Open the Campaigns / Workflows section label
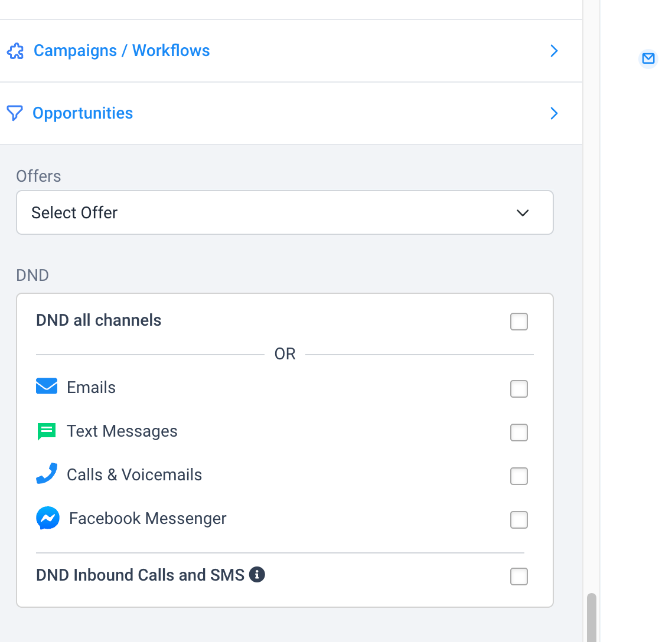This screenshot has height=642, width=672. click(122, 51)
